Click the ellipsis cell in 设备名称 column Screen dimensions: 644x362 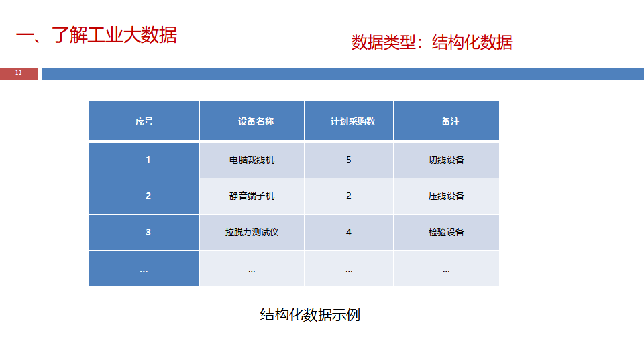[252, 268]
